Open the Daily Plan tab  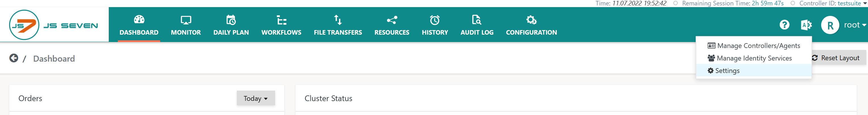pyautogui.click(x=231, y=32)
